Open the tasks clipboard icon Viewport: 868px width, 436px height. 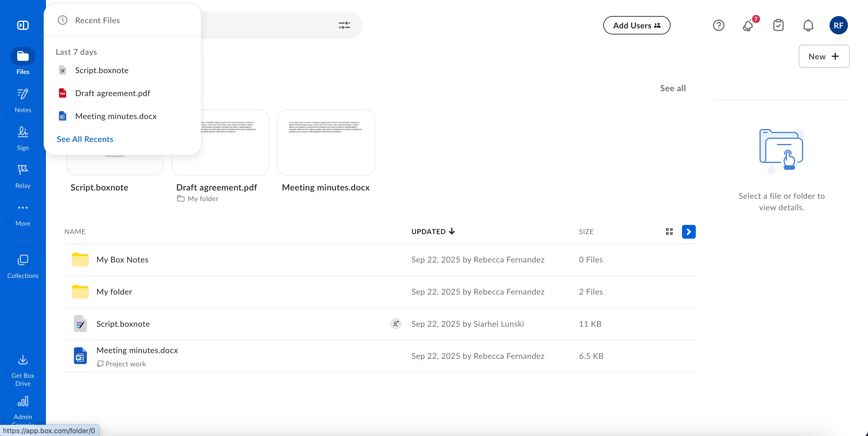[778, 25]
